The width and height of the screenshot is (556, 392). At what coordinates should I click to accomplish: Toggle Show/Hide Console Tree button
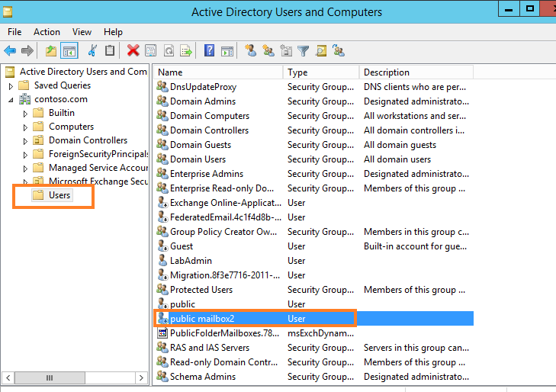point(69,50)
